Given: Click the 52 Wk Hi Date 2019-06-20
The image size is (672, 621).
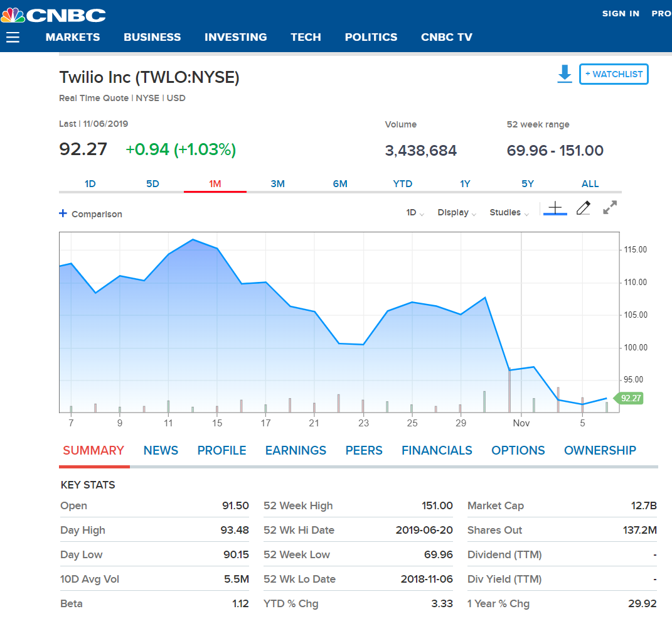Looking at the screenshot, I should tap(424, 530).
